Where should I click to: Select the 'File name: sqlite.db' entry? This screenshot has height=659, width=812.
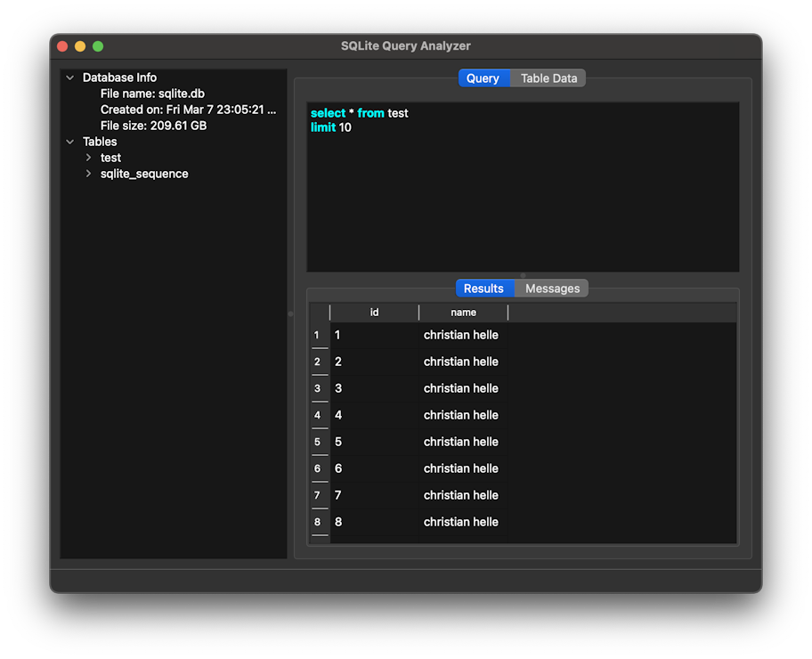click(152, 94)
